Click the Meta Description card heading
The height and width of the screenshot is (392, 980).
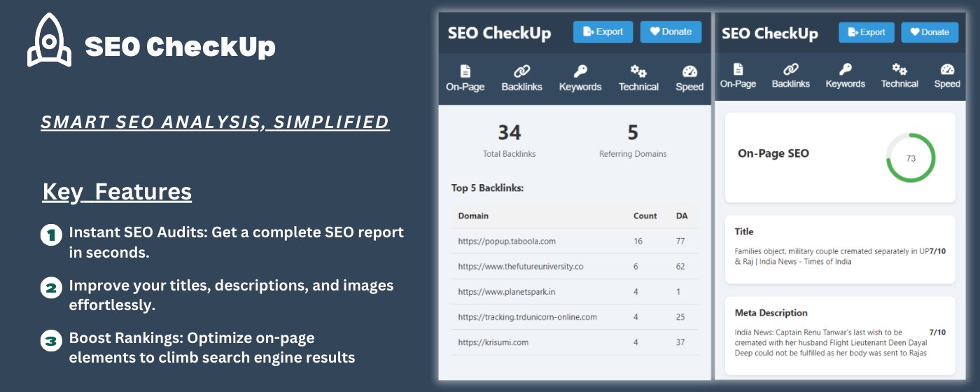[771, 313]
